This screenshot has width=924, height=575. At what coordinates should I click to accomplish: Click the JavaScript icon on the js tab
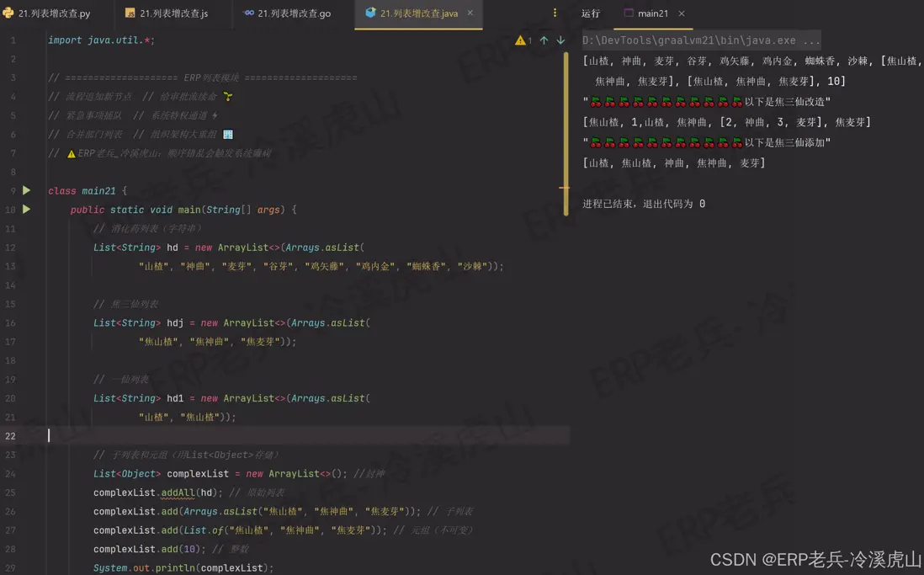[129, 13]
